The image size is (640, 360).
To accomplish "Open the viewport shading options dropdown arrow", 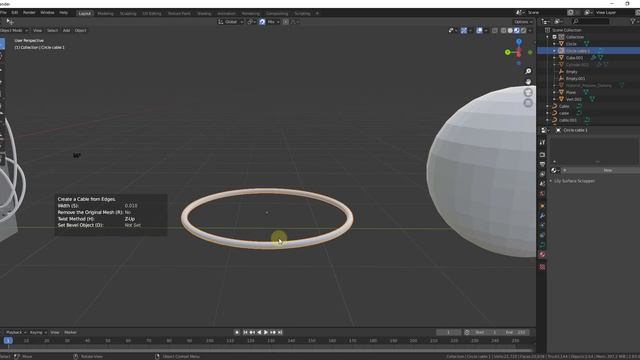I will 530,31.
